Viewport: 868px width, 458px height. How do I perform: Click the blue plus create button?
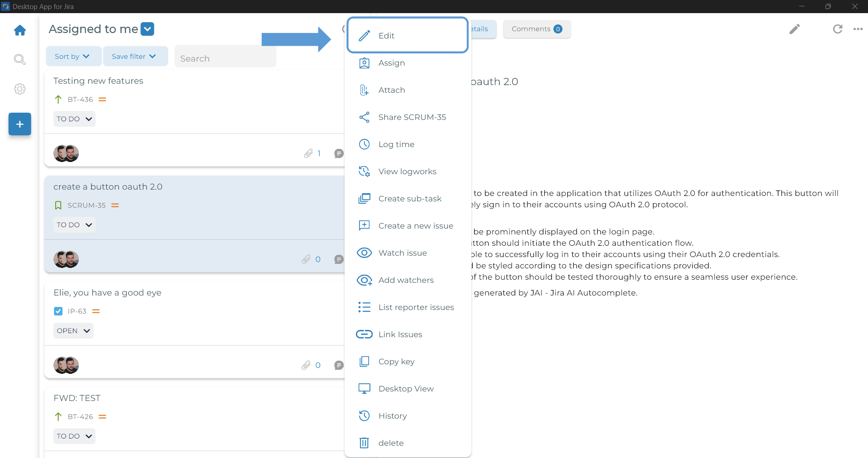coord(20,124)
